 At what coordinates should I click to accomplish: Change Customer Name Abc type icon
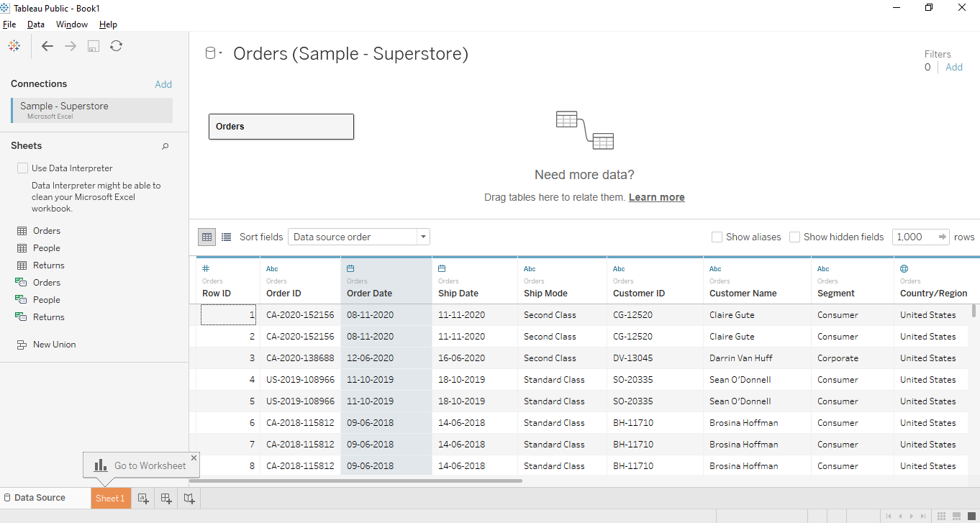pos(715,269)
